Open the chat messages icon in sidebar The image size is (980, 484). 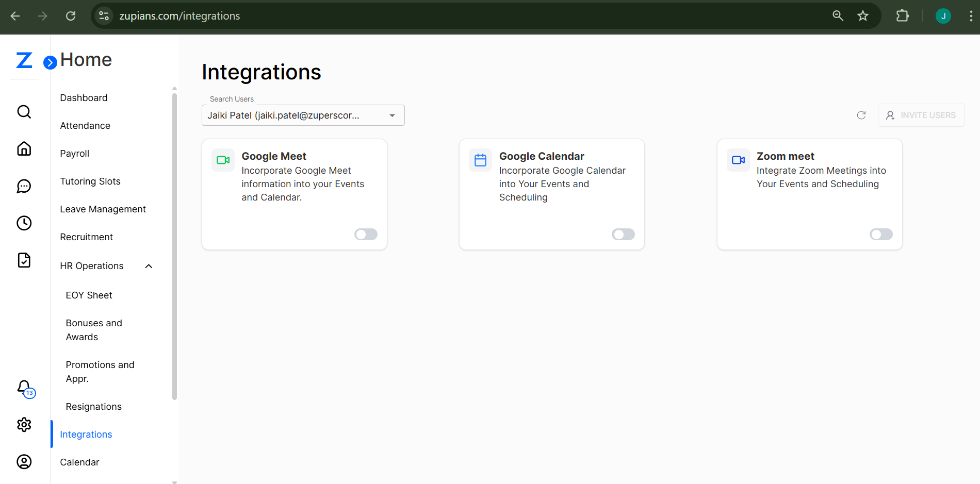[x=24, y=186]
